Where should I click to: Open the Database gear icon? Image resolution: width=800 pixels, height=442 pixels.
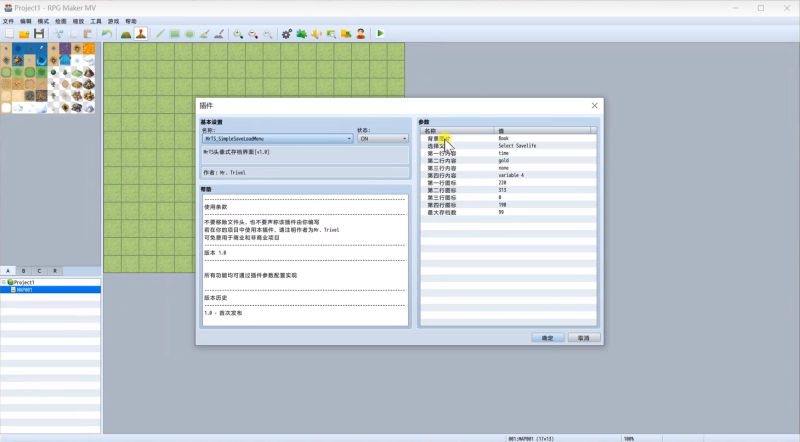coord(287,34)
